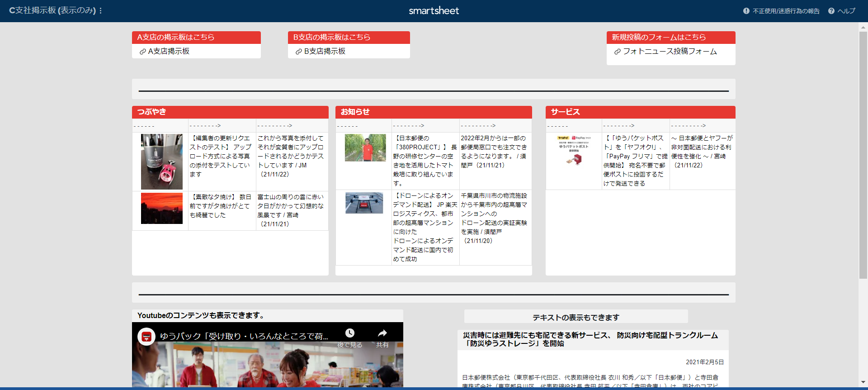The image size is (868, 390).
Task: Select the A支店の掲示板はこちら widget header
Action: click(196, 37)
